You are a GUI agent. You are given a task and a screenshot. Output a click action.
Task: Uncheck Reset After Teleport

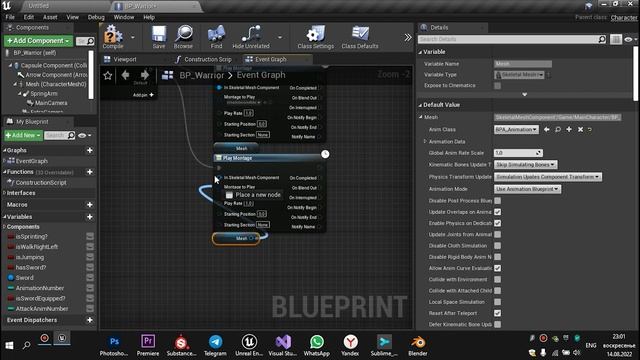tap(498, 313)
